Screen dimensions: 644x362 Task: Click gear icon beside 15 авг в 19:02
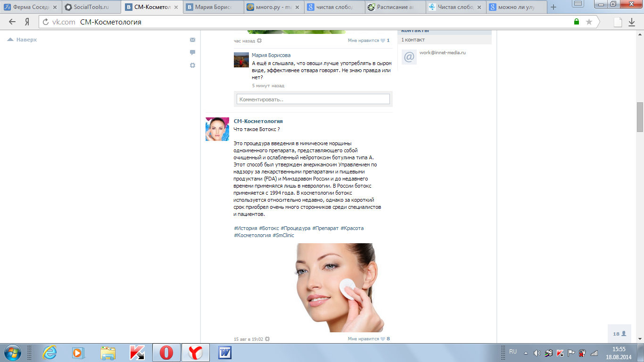(x=267, y=338)
